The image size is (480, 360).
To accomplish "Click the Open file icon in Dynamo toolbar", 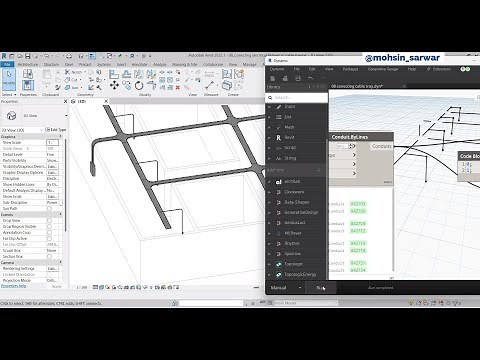I will 285,78.
